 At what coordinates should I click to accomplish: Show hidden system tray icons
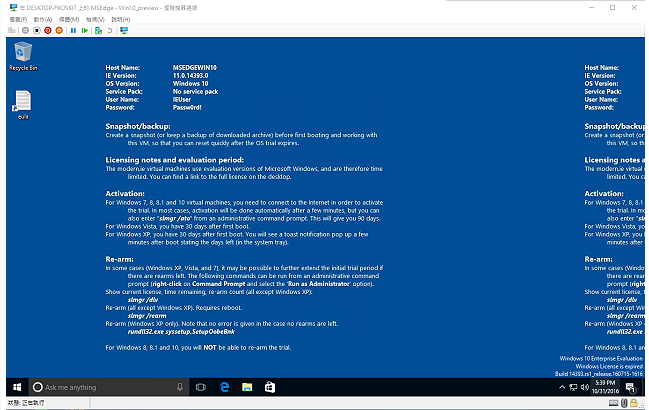point(562,388)
